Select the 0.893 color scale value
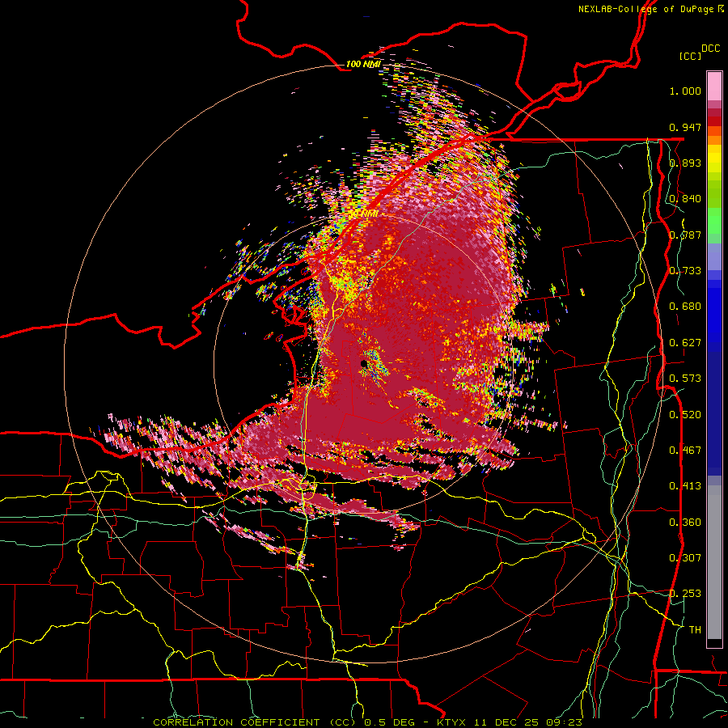The height and width of the screenshot is (728, 728). pyautogui.click(x=685, y=163)
